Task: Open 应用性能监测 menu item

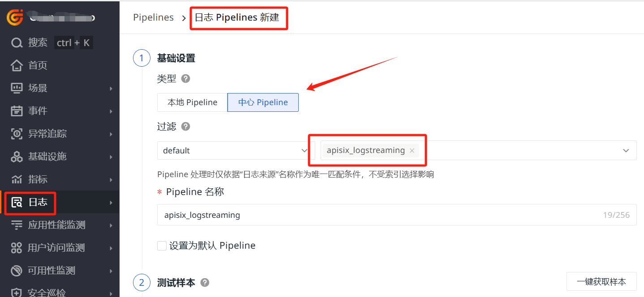Action: pos(56,225)
